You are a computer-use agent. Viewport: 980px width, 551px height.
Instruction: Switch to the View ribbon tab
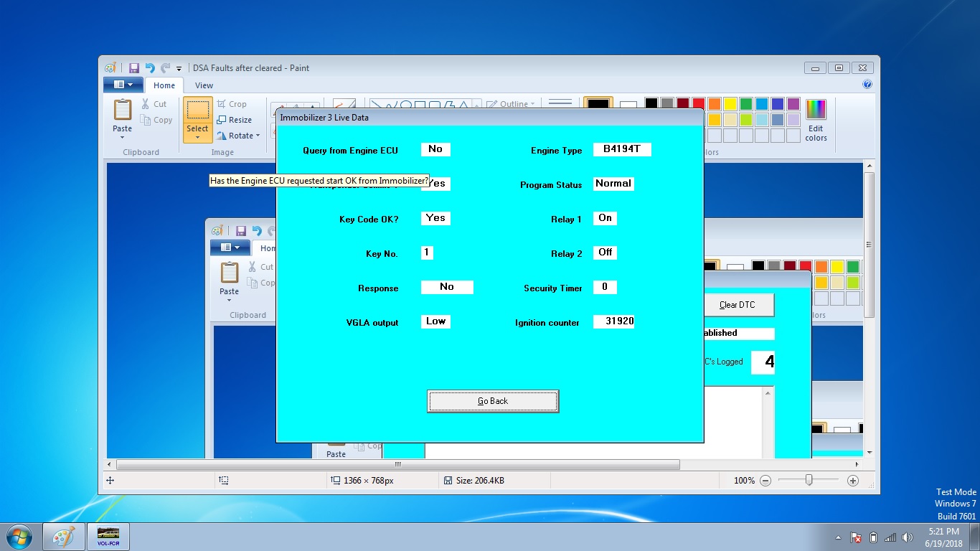(x=204, y=85)
